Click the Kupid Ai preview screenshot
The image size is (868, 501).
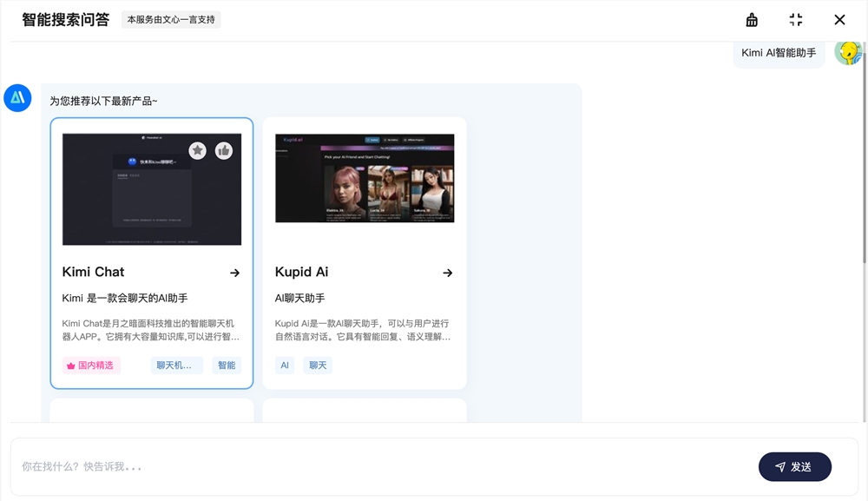pyautogui.click(x=365, y=178)
